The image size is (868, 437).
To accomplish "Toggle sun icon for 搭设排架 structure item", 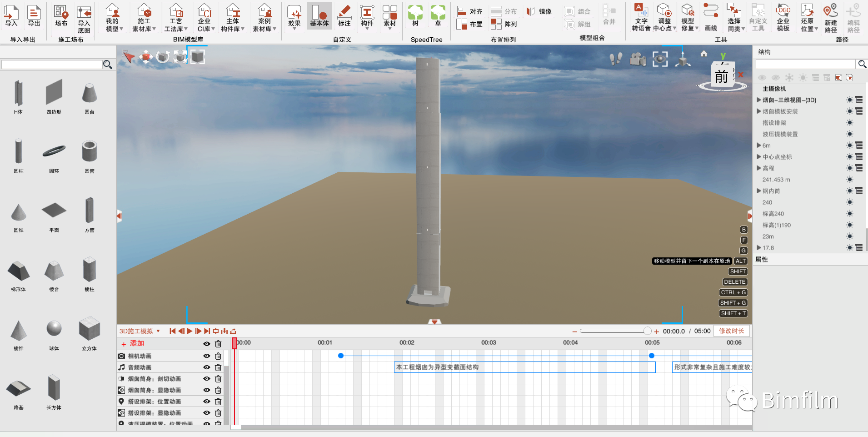I will point(849,123).
